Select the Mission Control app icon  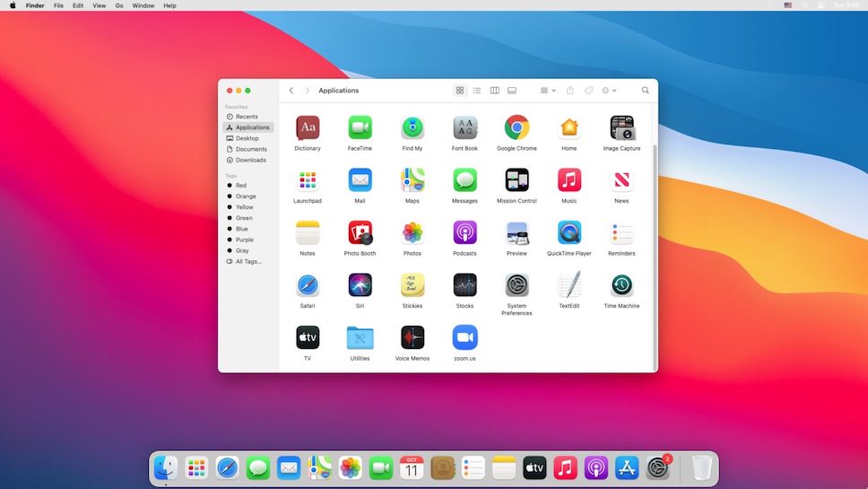pos(517,180)
